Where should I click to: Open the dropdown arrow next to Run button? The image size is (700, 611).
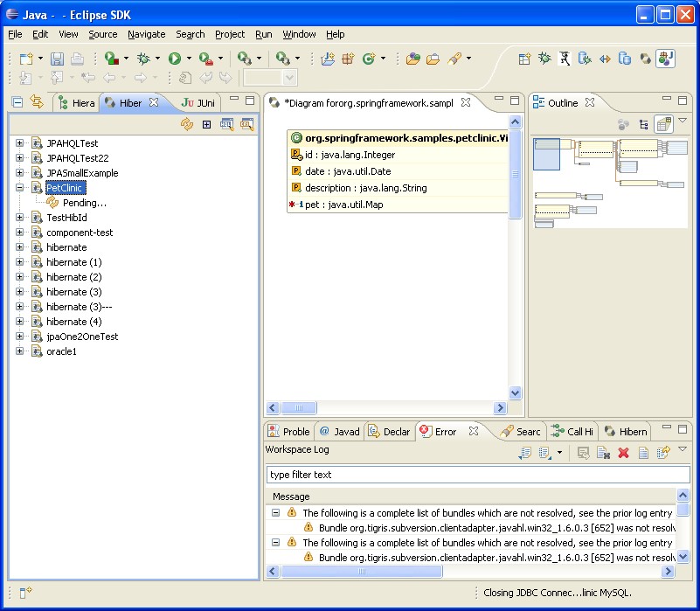point(190,59)
